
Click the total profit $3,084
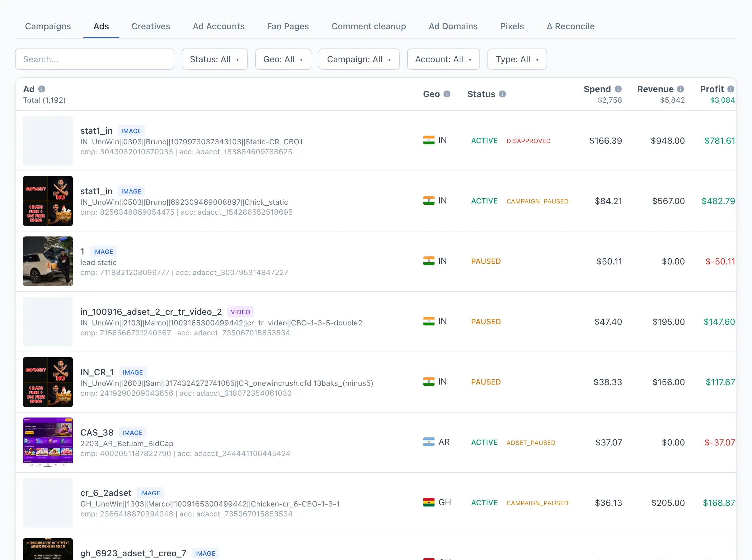(722, 100)
